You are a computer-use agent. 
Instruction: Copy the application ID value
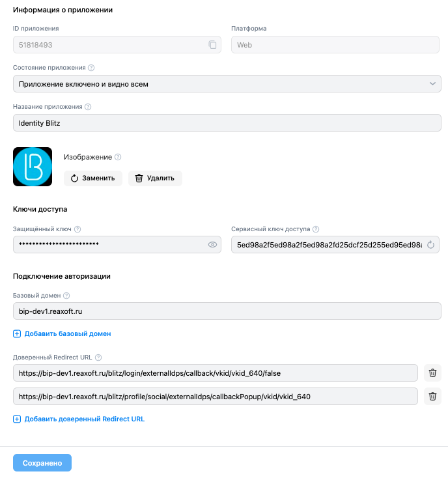(x=212, y=45)
